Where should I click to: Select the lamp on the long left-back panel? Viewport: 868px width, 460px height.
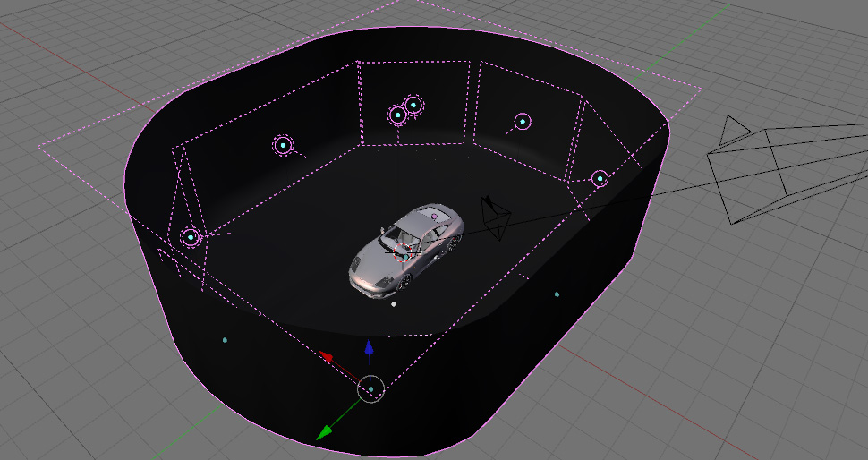283,146
